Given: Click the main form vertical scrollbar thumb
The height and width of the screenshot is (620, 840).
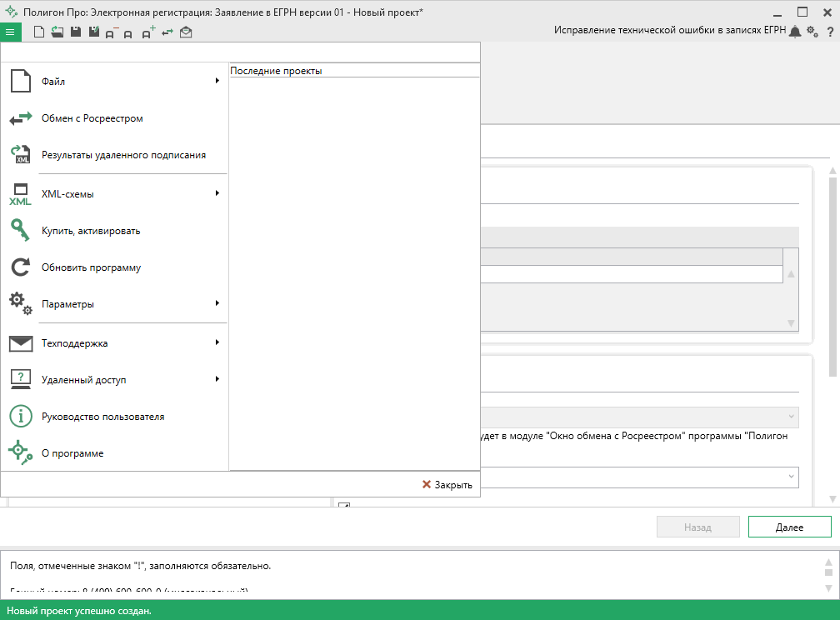Looking at the screenshot, I should [832, 277].
